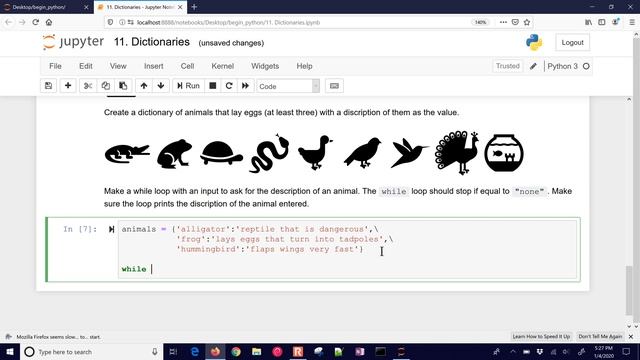Open the View menu
This screenshot has height=360, width=640.
(118, 66)
